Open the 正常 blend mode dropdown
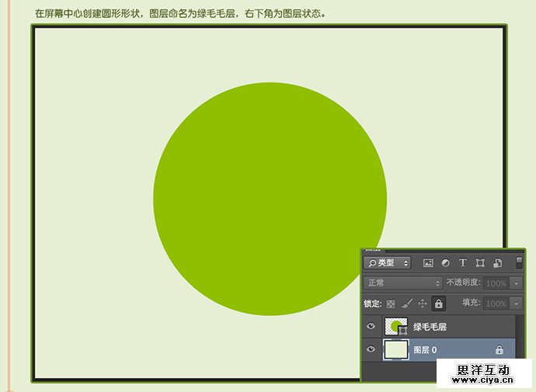Viewport: 536px width, 392px height. 402,283
